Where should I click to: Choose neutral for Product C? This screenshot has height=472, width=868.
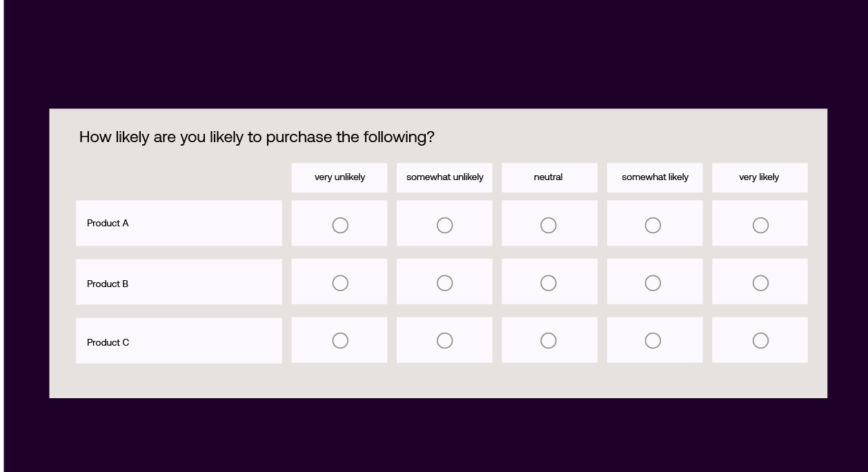pyautogui.click(x=549, y=341)
